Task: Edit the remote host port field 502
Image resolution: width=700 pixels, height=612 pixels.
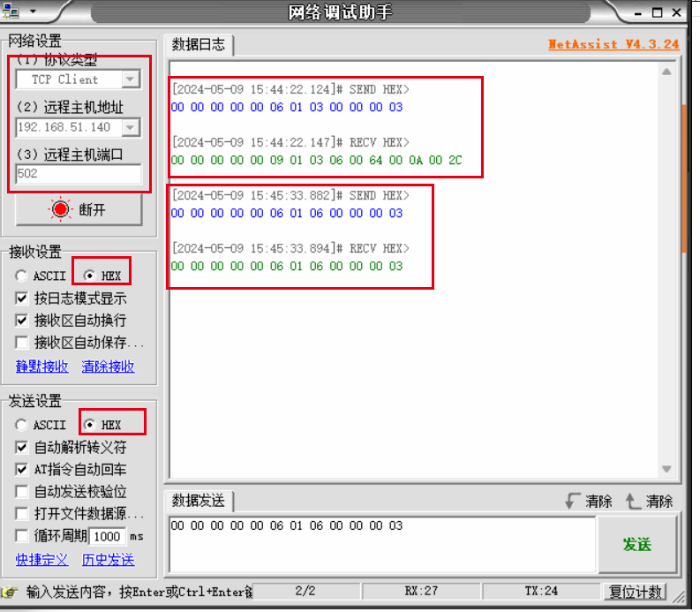Action: (79, 174)
